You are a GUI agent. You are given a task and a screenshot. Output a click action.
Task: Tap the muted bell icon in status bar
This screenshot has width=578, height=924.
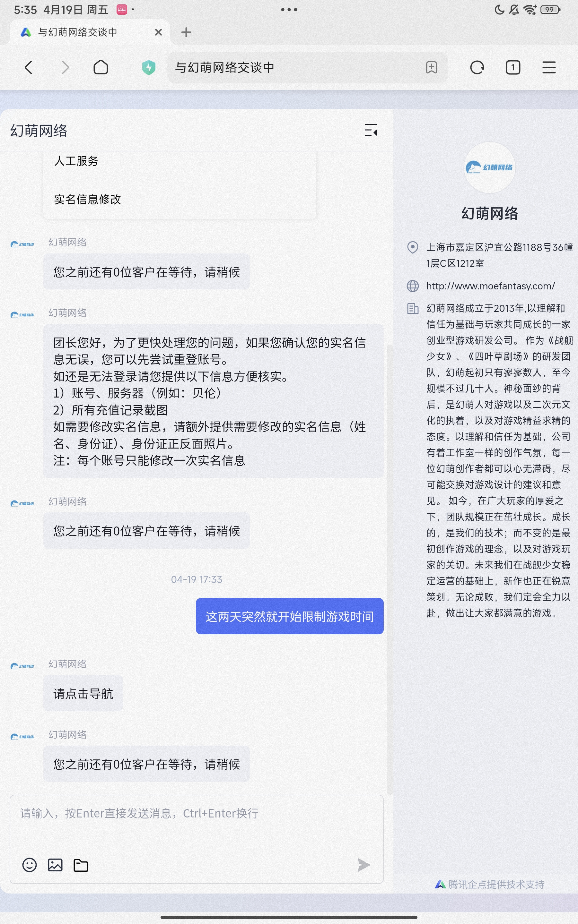pos(514,10)
